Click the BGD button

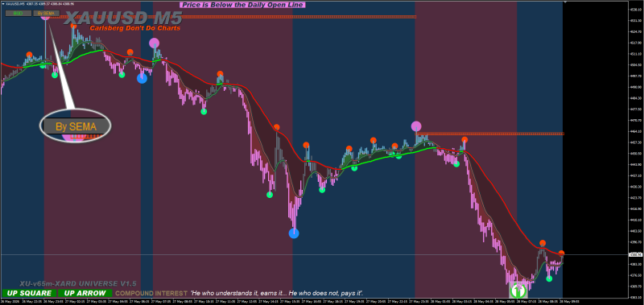coord(18,13)
